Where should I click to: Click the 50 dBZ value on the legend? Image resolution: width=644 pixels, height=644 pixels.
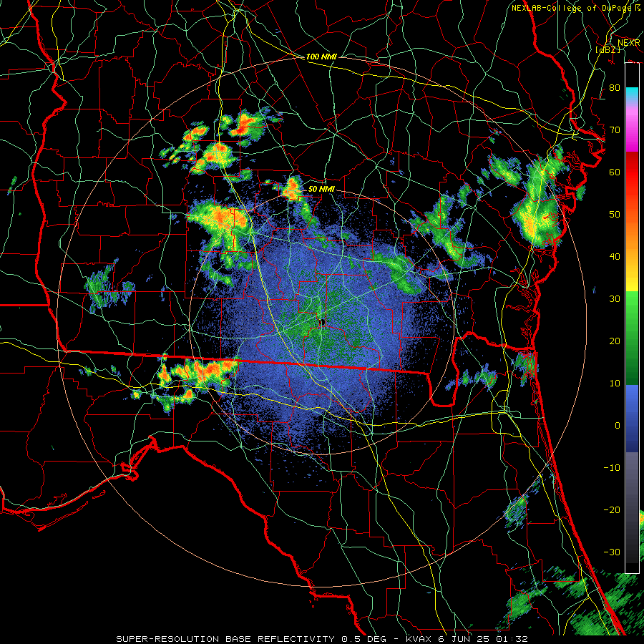615,215
